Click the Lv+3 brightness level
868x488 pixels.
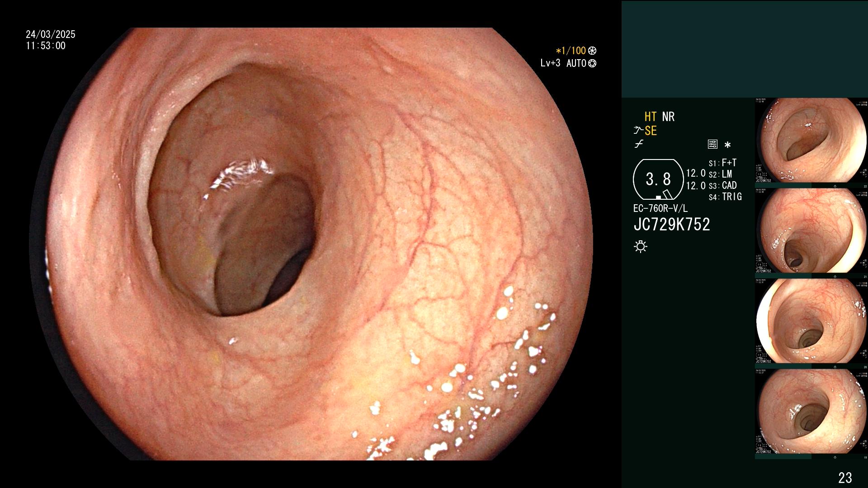point(550,63)
